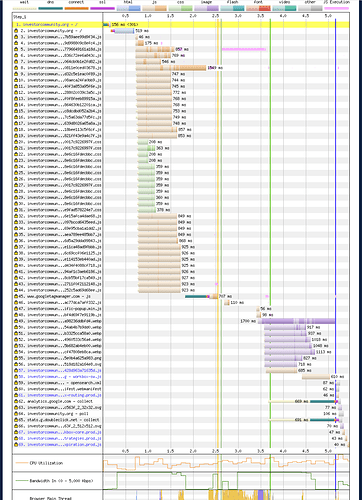362x500 pixels.
Task: Open request 65 stats.g.doubleclick.net collect
Action: [58, 420]
